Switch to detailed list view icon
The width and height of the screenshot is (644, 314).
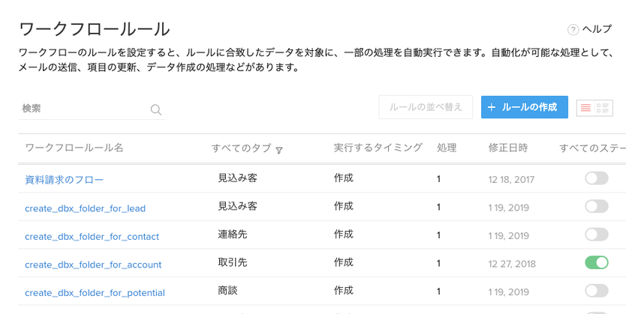point(603,108)
